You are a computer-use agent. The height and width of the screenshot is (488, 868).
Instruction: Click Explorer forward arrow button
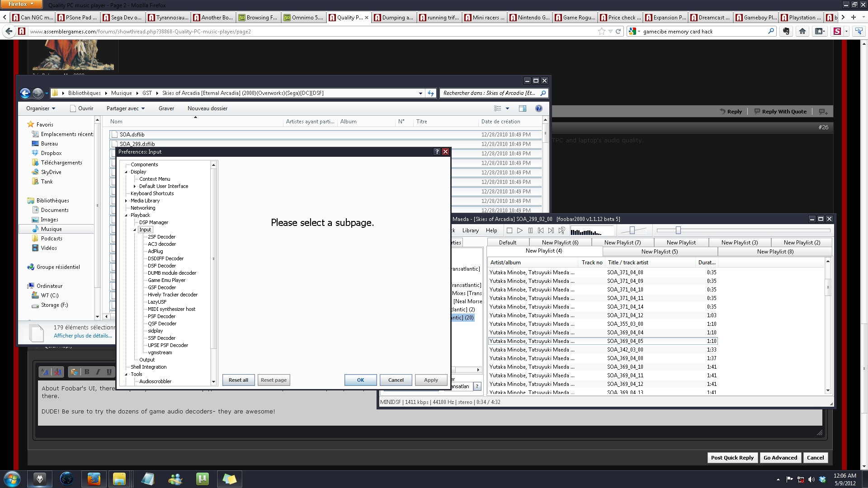(38, 93)
